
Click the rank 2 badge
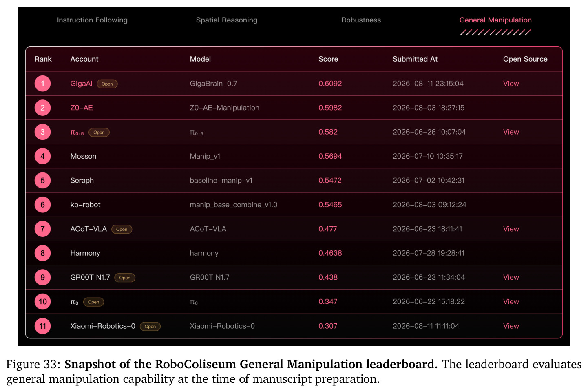42,108
